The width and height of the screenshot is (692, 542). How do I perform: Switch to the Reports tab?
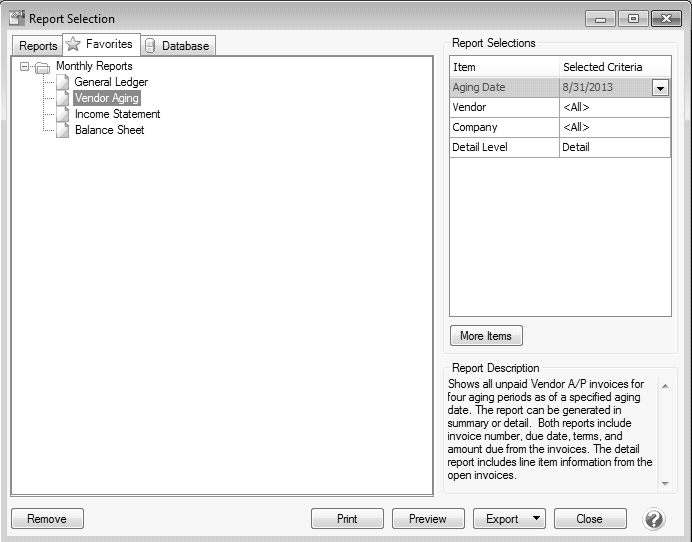click(x=38, y=46)
